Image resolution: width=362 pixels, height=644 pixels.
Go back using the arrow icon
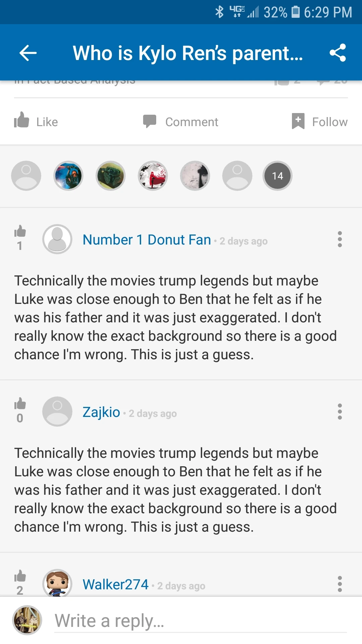28,53
